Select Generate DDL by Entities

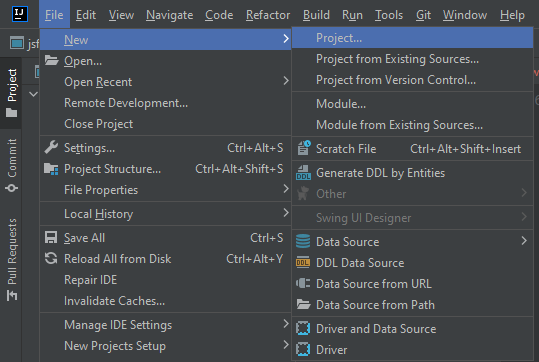[412, 173]
